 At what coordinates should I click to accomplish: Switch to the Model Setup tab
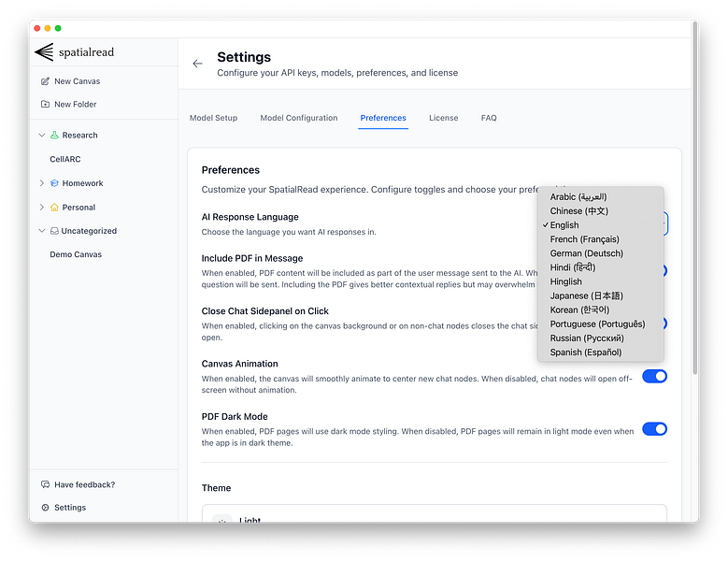(214, 118)
